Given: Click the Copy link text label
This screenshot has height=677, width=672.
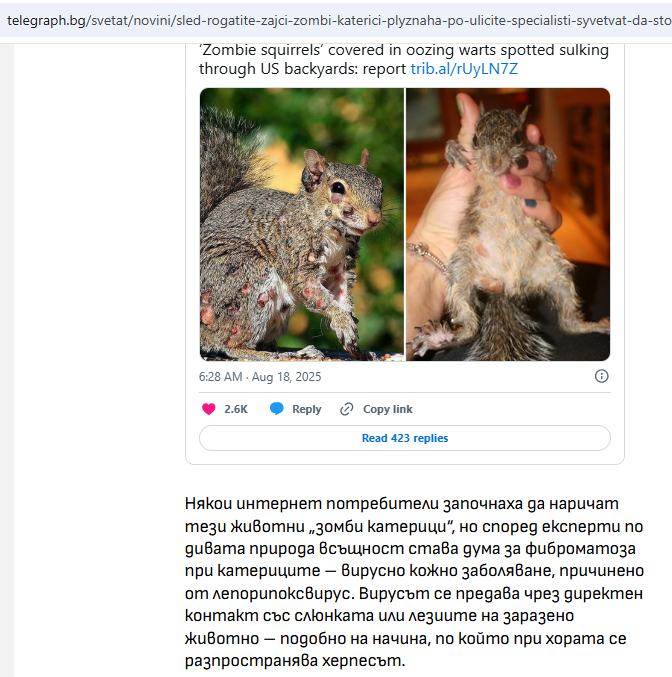Looking at the screenshot, I should click(x=388, y=409).
